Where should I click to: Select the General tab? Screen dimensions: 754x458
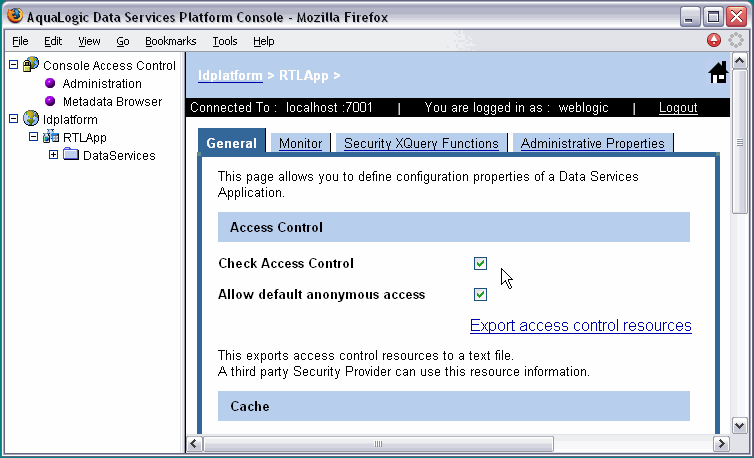point(232,142)
